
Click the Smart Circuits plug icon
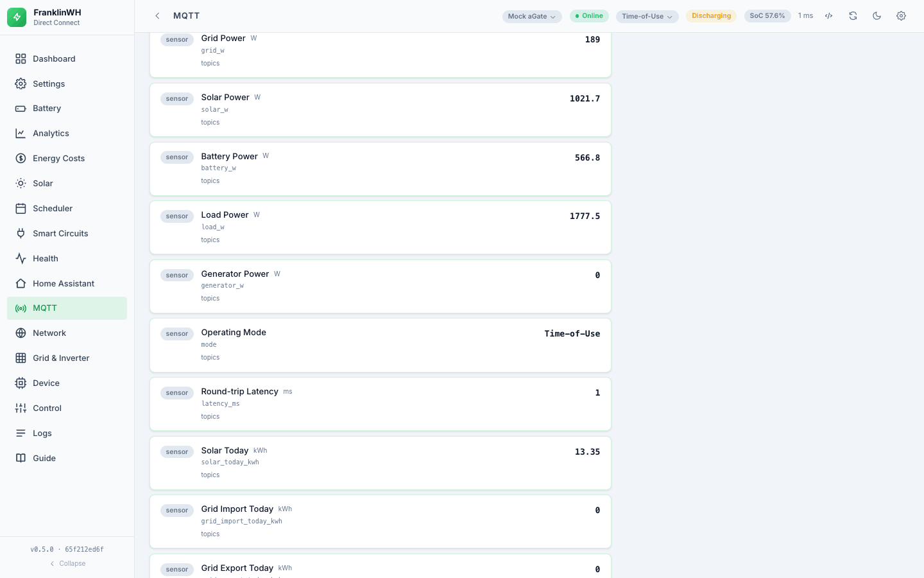coord(21,234)
